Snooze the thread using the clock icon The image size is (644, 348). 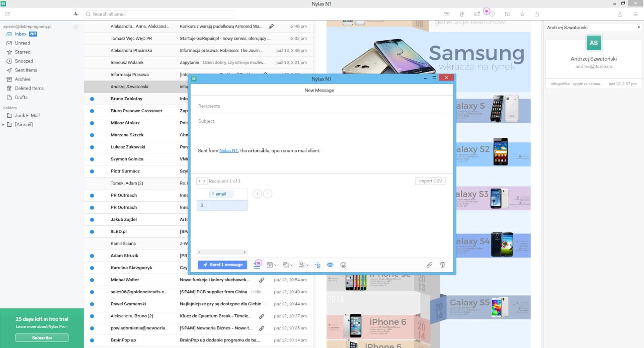[492, 14]
